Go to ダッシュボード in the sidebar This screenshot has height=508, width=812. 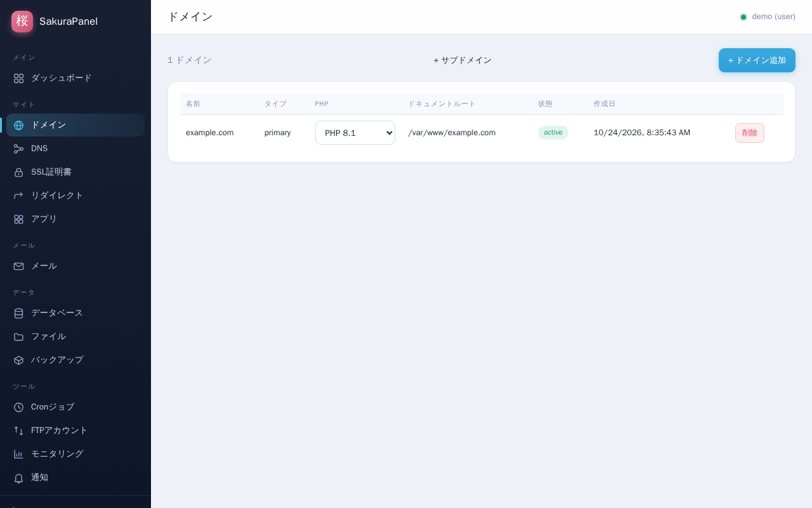[x=75, y=78]
